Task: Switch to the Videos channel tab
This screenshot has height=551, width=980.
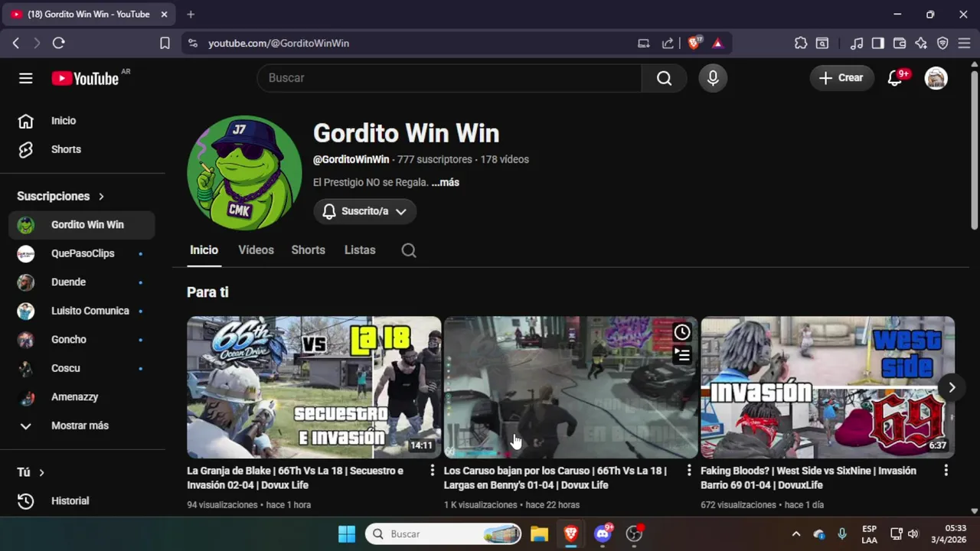Action: 256,250
